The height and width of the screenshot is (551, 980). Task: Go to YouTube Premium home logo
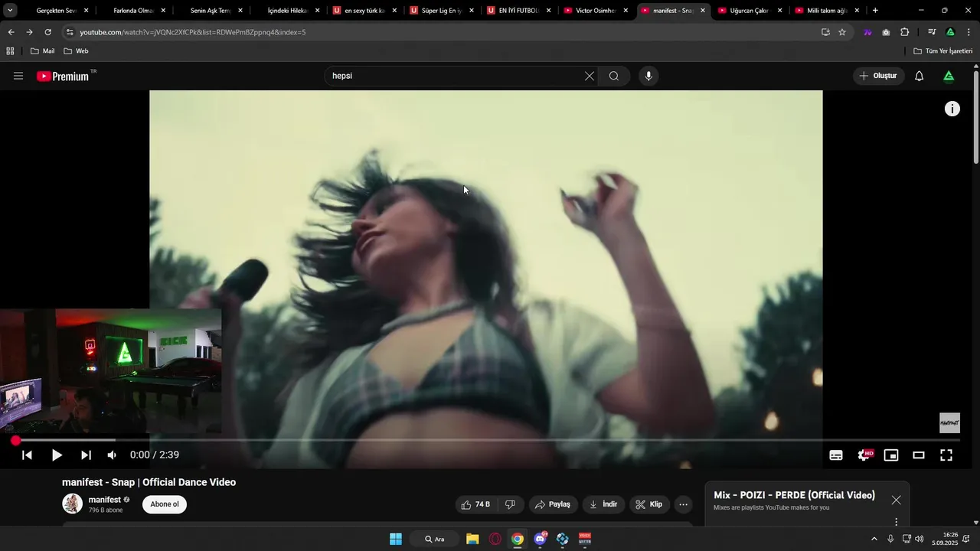(64, 76)
